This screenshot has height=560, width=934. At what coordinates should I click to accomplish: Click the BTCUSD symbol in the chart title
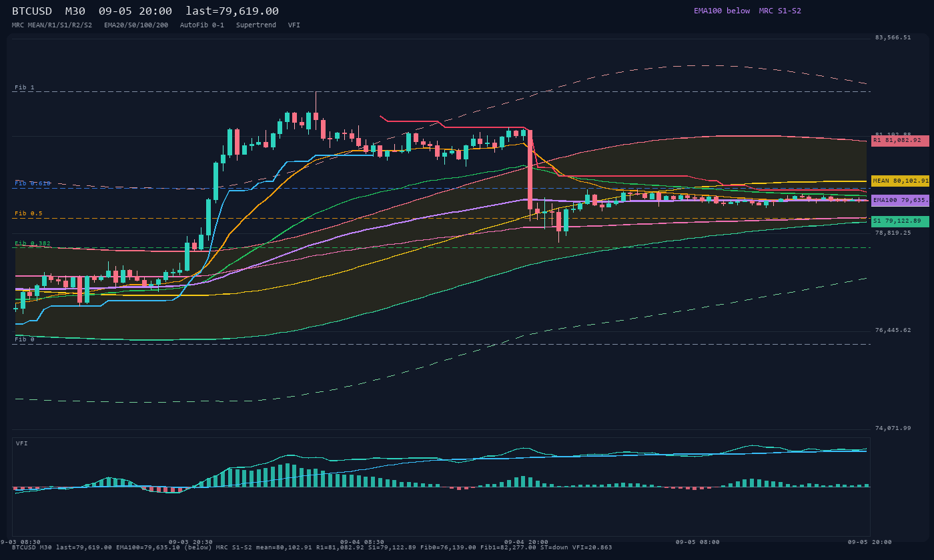coord(32,11)
